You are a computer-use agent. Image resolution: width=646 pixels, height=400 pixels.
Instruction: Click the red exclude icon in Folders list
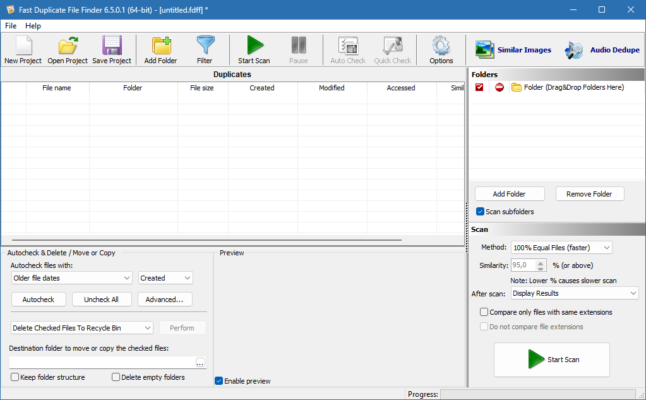coord(499,87)
